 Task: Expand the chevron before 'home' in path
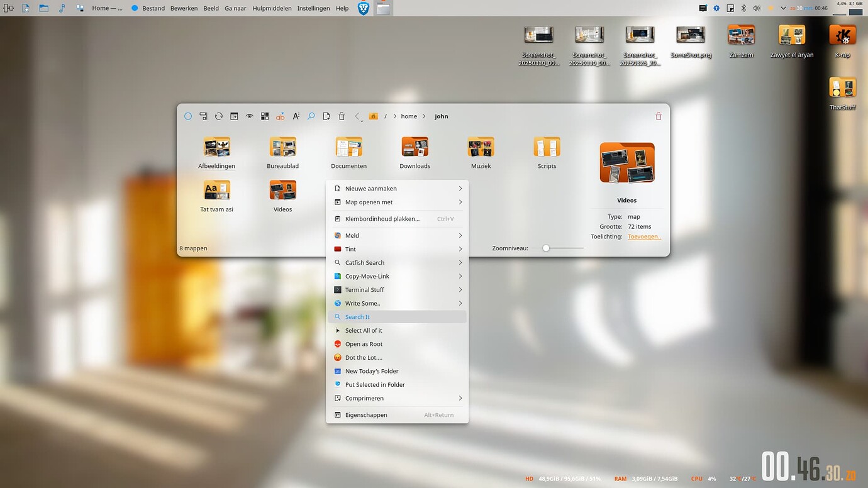point(394,116)
